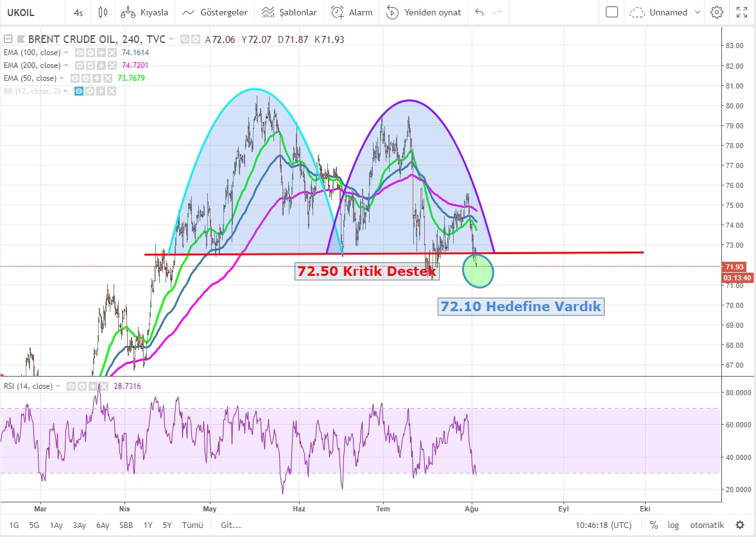Toggle log scale at the bottom right
The height and width of the screenshot is (537, 756).
tap(673, 525)
